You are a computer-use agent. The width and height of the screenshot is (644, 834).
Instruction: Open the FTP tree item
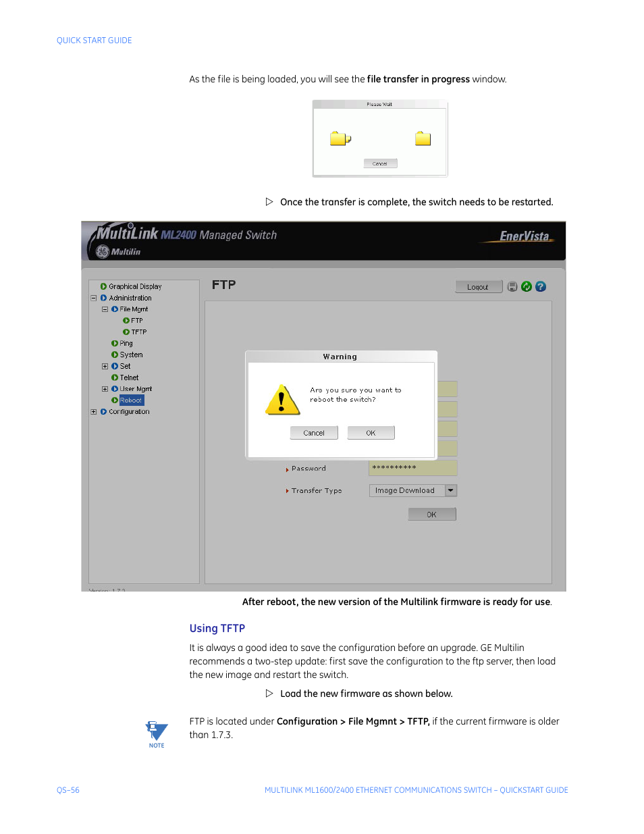[x=137, y=321]
